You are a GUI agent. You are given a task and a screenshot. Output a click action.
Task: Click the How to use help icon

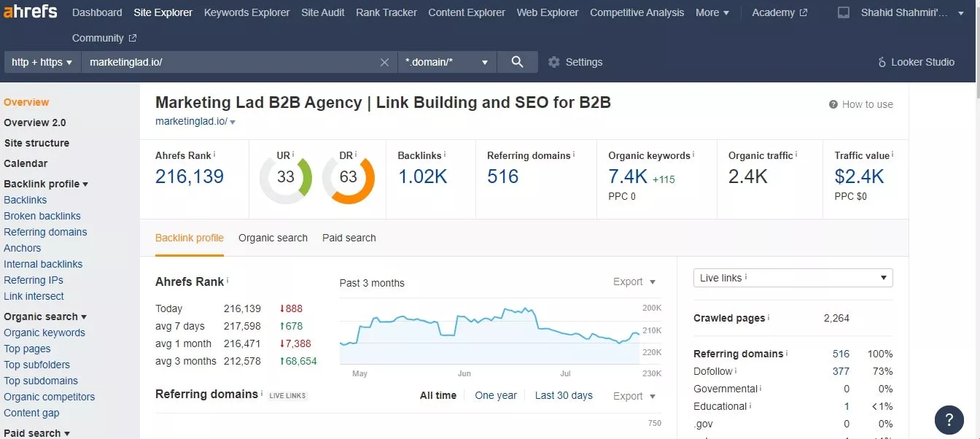tap(833, 104)
